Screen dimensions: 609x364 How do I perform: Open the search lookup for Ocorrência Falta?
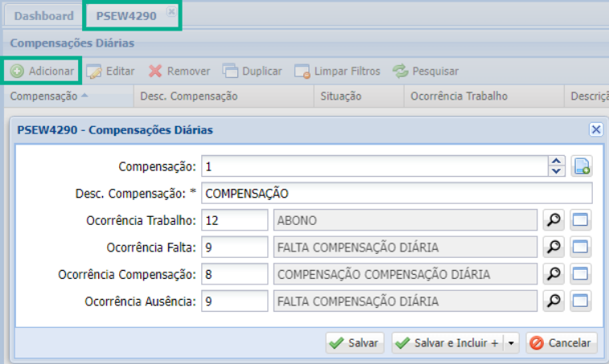553,247
